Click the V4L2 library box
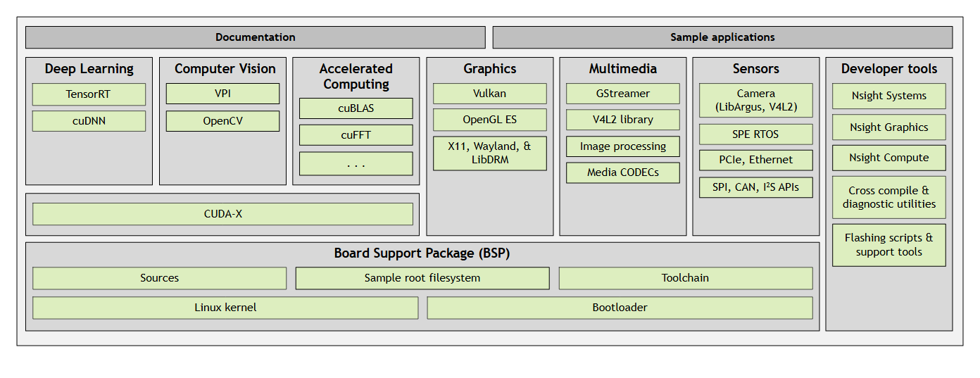 [623, 120]
